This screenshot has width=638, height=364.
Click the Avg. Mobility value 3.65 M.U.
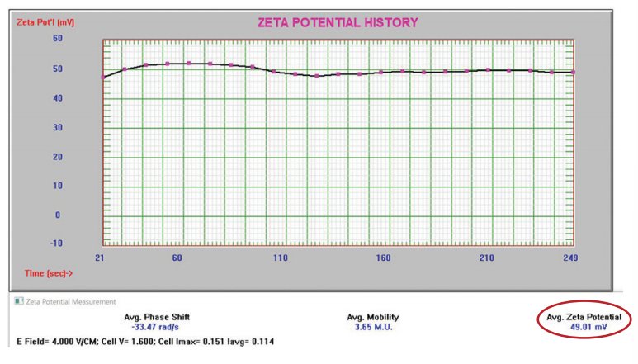pyautogui.click(x=372, y=328)
